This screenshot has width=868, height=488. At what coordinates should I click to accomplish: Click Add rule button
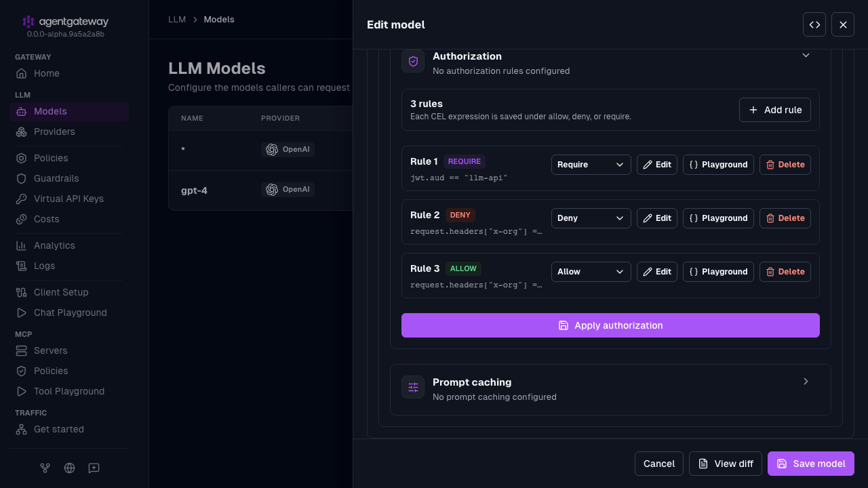[x=775, y=110]
